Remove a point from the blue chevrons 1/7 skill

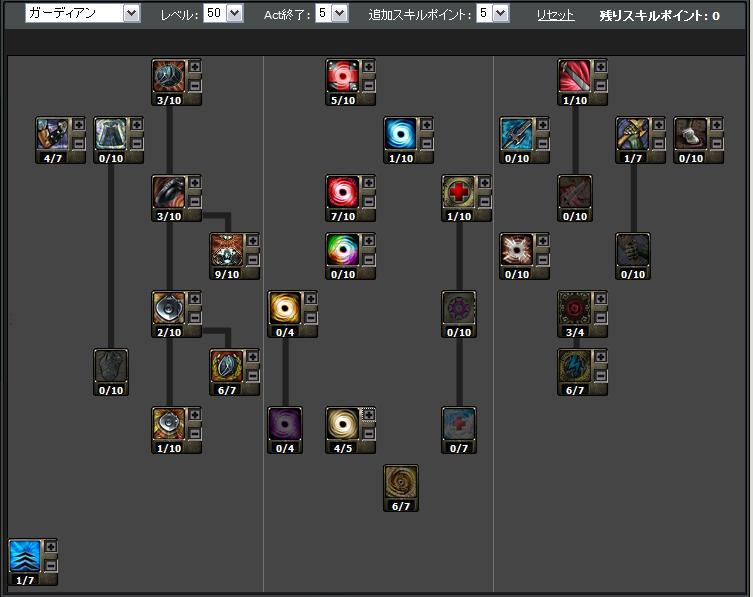pyautogui.click(x=50, y=566)
